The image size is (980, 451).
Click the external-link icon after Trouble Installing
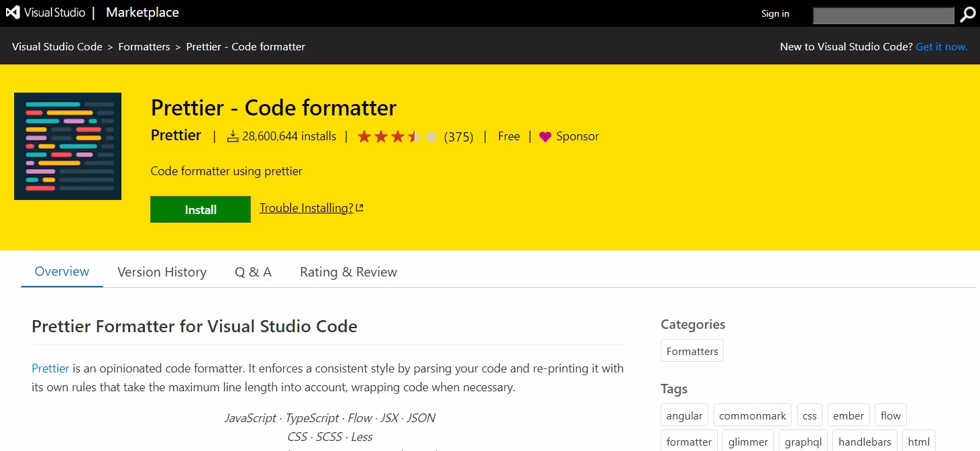point(360,208)
